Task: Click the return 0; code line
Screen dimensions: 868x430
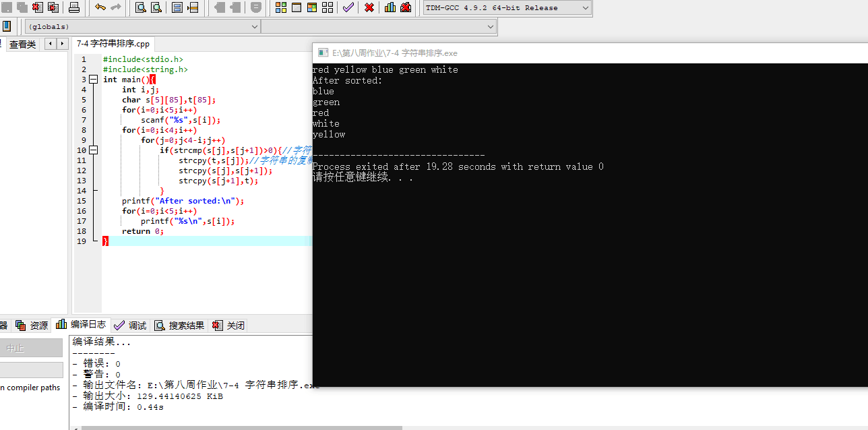Action: tap(143, 231)
